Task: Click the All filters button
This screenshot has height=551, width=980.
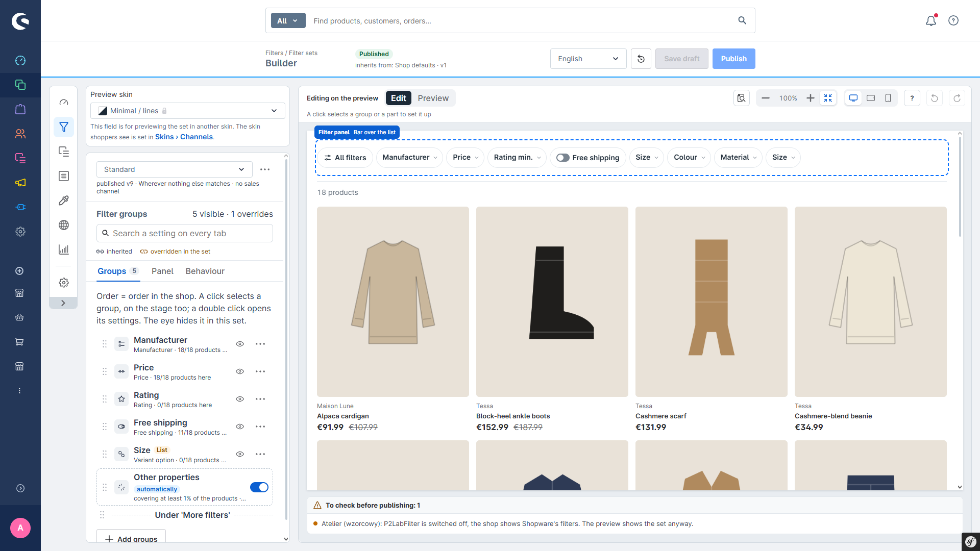Action: 345,158
